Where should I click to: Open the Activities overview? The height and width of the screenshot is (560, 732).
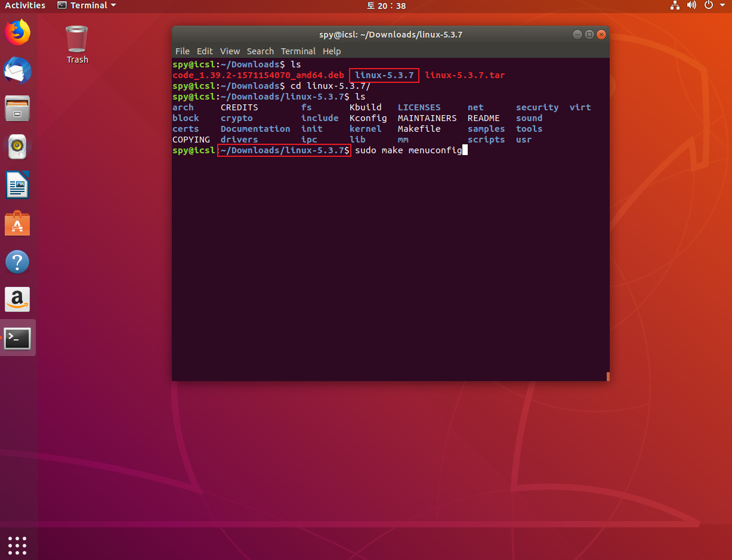pyautogui.click(x=25, y=5)
